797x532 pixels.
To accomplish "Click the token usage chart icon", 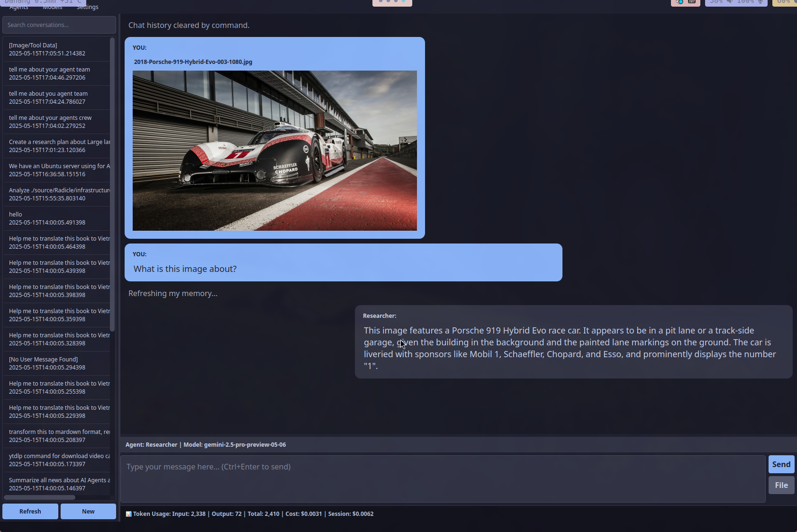I will [128, 514].
